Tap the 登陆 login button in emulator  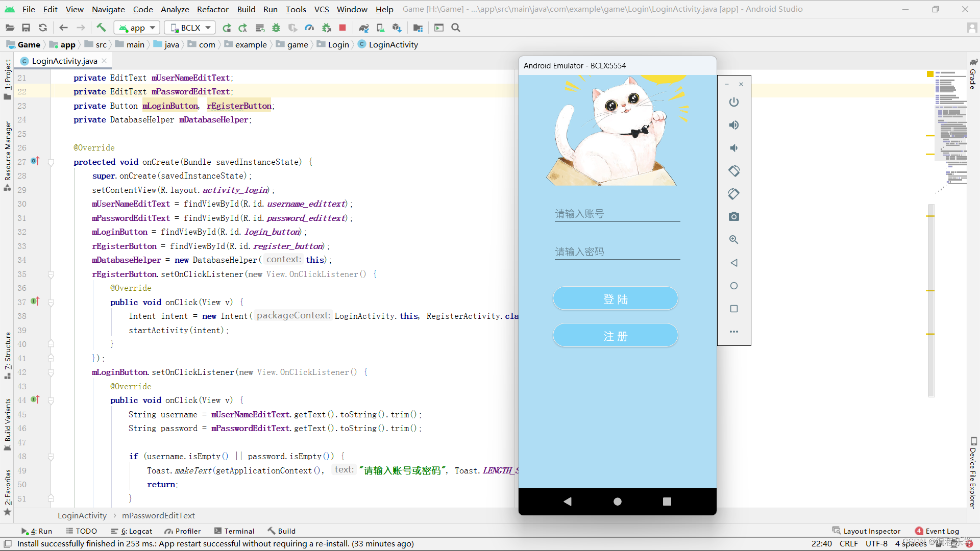615,298
